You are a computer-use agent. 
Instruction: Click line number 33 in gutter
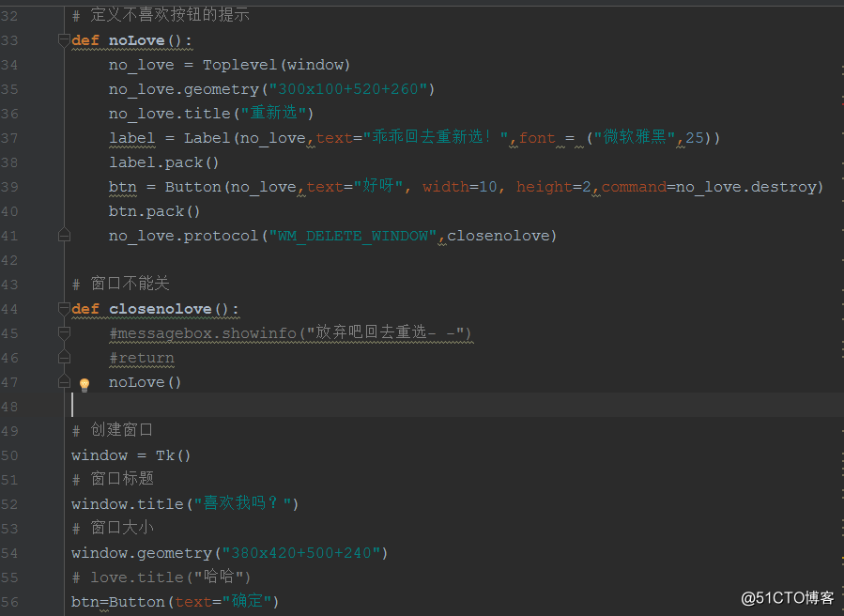tap(9, 41)
